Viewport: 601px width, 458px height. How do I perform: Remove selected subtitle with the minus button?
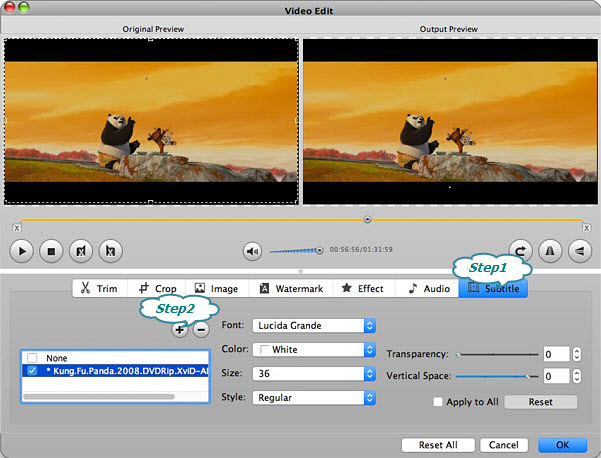[201, 330]
